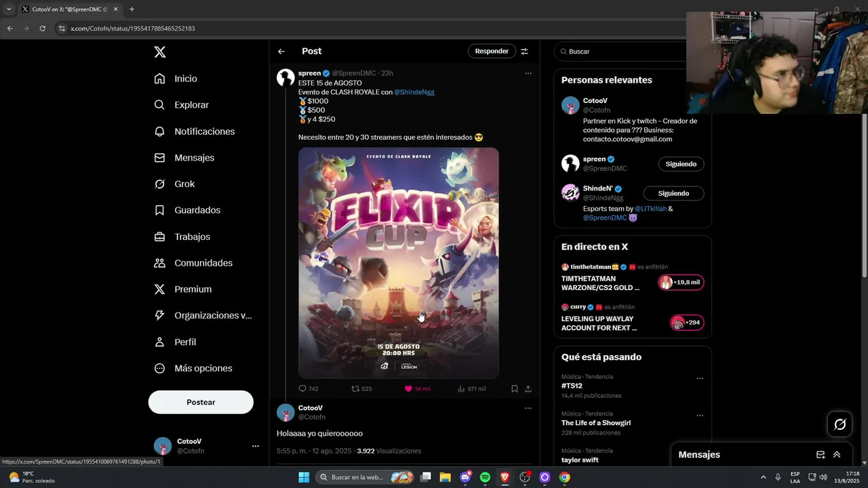868x488 pixels.
Task: Toggle like on spreen's post
Action: (417, 389)
